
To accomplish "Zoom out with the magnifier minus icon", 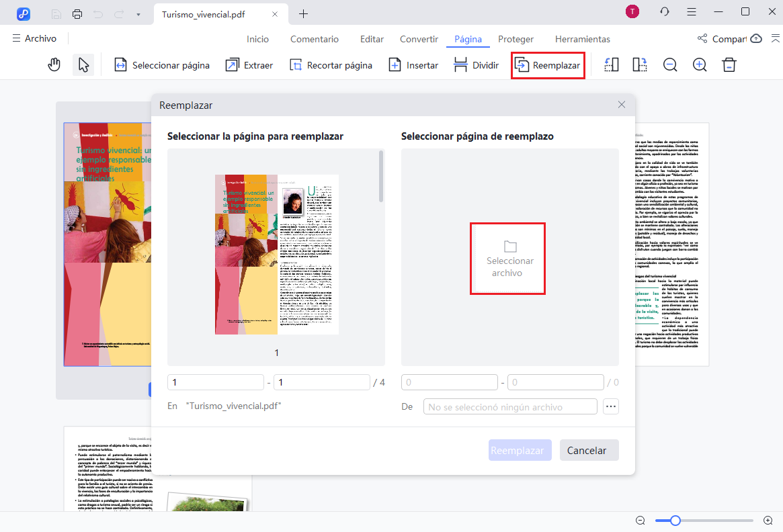I will point(670,65).
